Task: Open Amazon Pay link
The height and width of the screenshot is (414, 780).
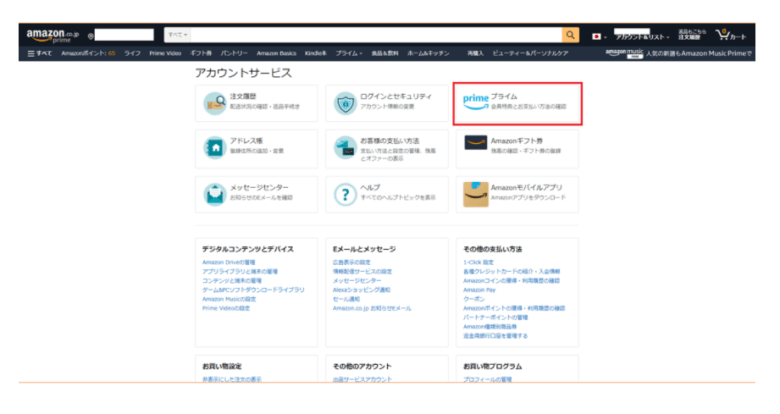Action: (x=479, y=290)
